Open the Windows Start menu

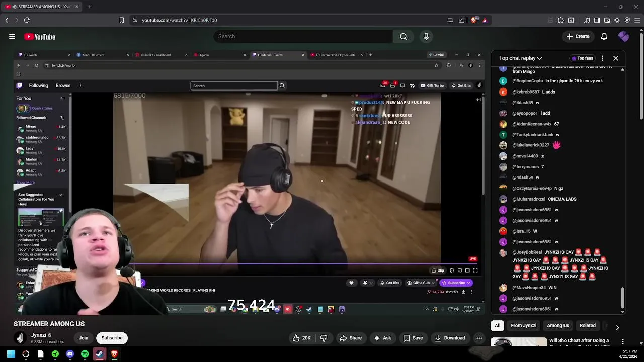click(11, 354)
